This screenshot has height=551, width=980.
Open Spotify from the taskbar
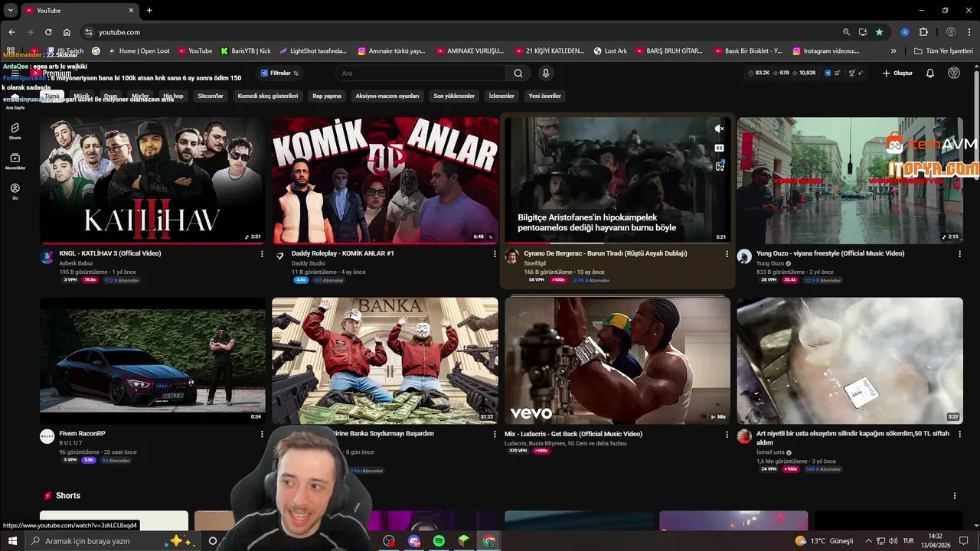click(x=439, y=541)
